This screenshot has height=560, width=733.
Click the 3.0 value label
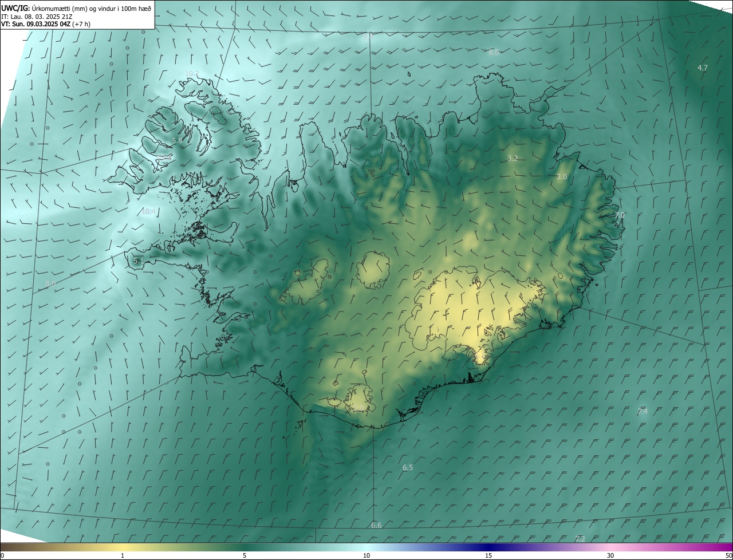coord(562,177)
